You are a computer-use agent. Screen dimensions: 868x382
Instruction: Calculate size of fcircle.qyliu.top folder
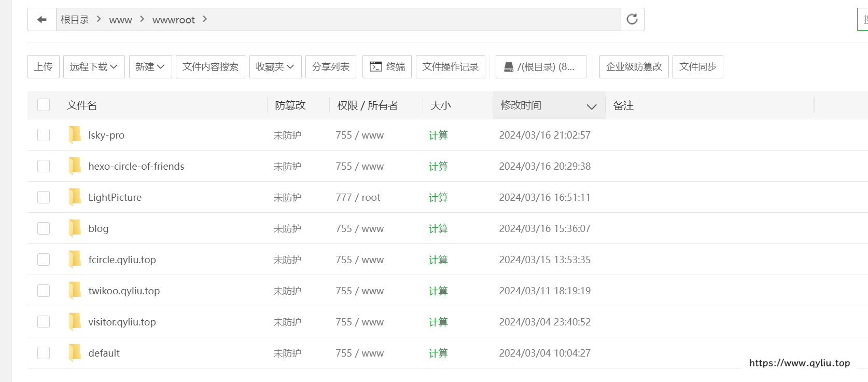coord(438,260)
